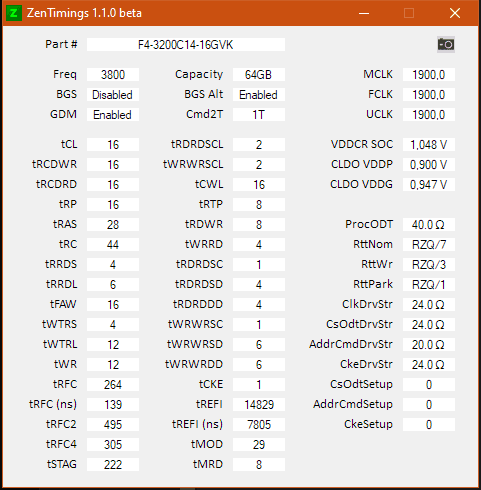The width and height of the screenshot is (481, 490).
Task: Click the tRTP value field
Action: click(x=259, y=204)
